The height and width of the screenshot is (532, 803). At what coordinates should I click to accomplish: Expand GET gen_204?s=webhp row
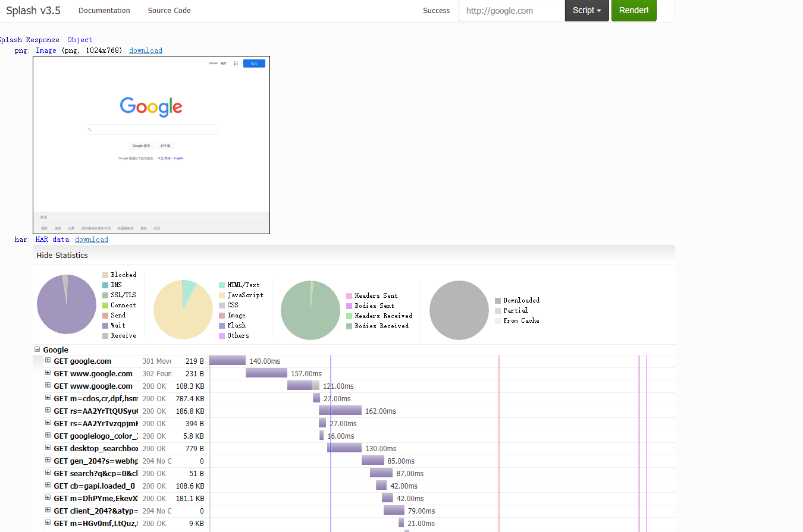[x=48, y=461]
